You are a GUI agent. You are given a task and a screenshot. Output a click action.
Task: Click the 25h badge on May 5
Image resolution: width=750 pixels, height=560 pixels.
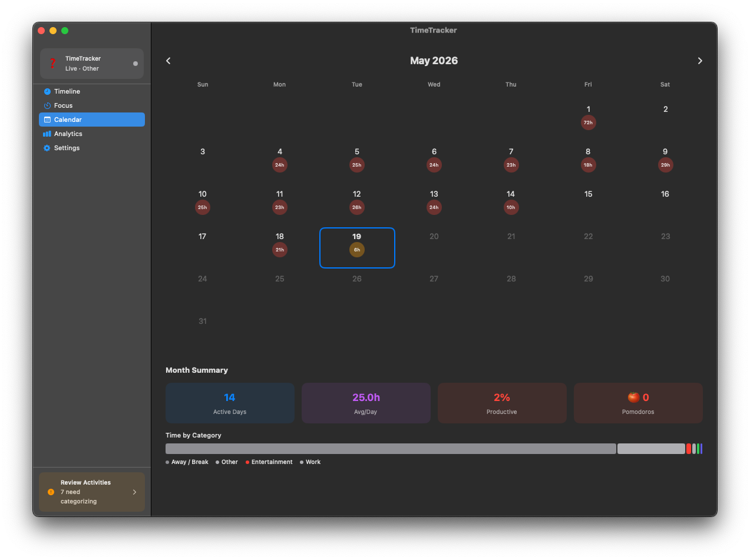357,165
